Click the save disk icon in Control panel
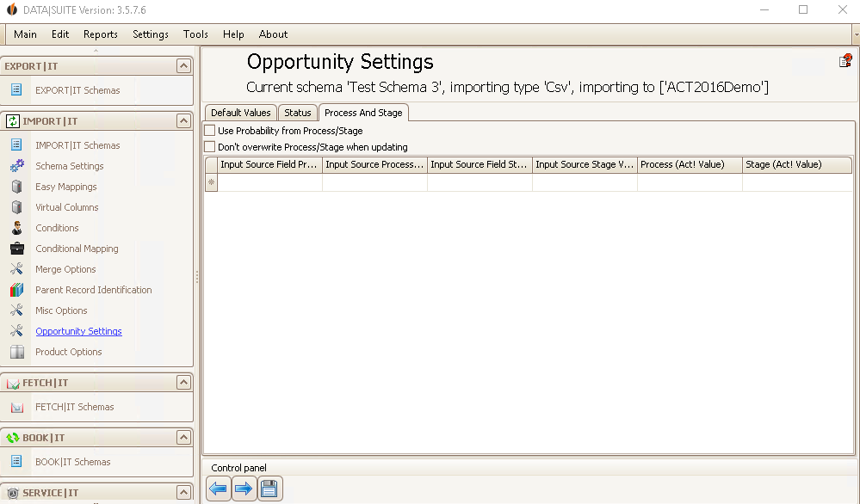The height and width of the screenshot is (504, 860). click(269, 489)
